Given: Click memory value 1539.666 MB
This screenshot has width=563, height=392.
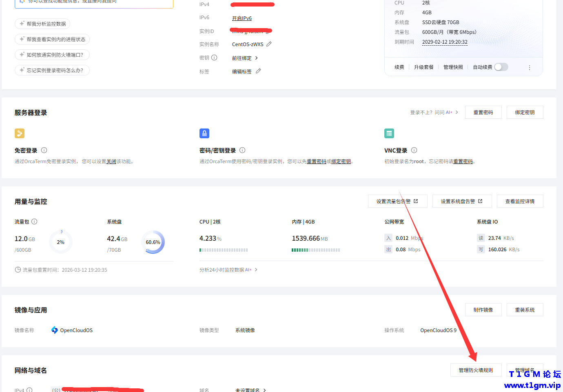Looking at the screenshot, I should (310, 238).
